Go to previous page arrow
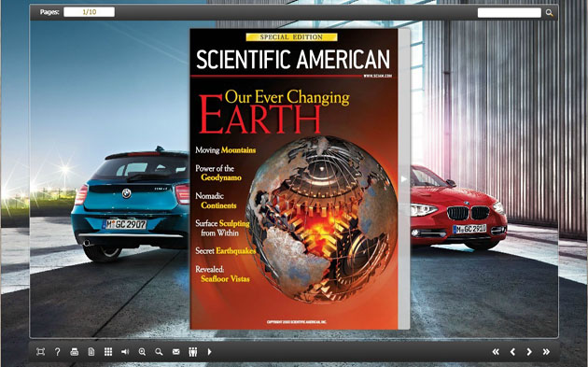Image resolution: width=588 pixels, height=367 pixels. tap(512, 352)
